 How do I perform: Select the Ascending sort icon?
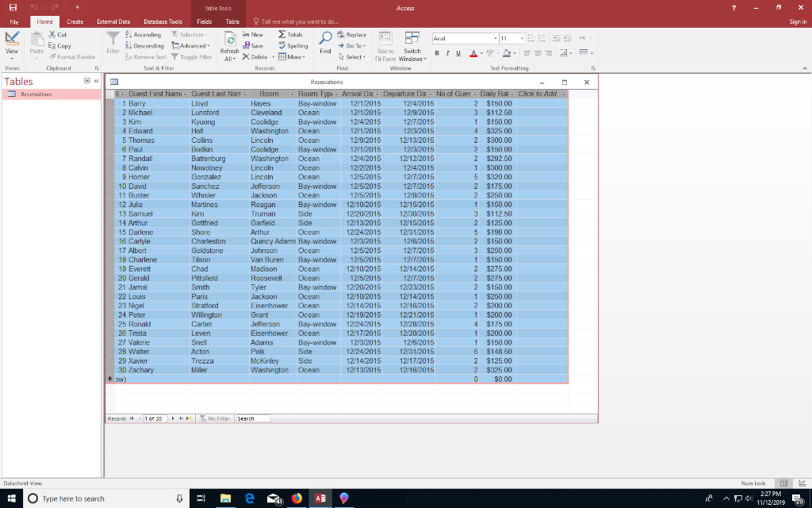tap(128, 34)
